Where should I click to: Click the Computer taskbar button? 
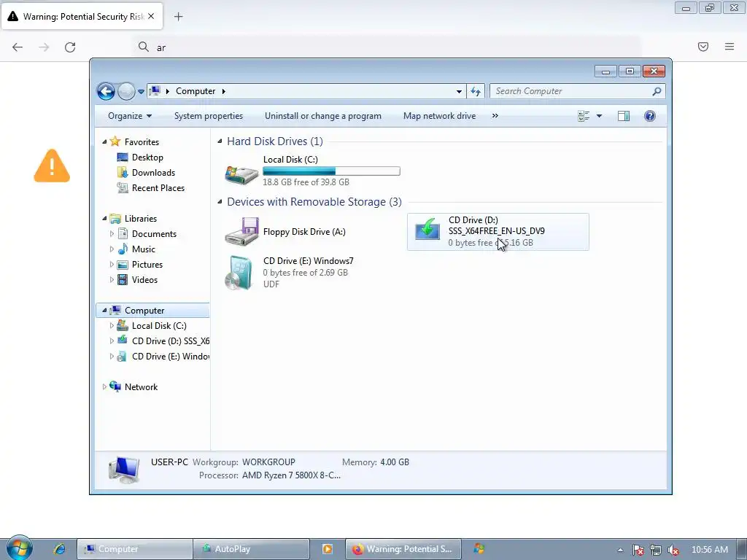135,549
